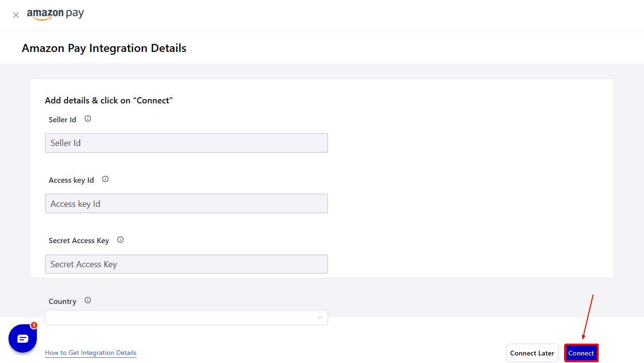This screenshot has height=363, width=644.
Task: Click the Amazon Pay logo
Action: point(55,14)
